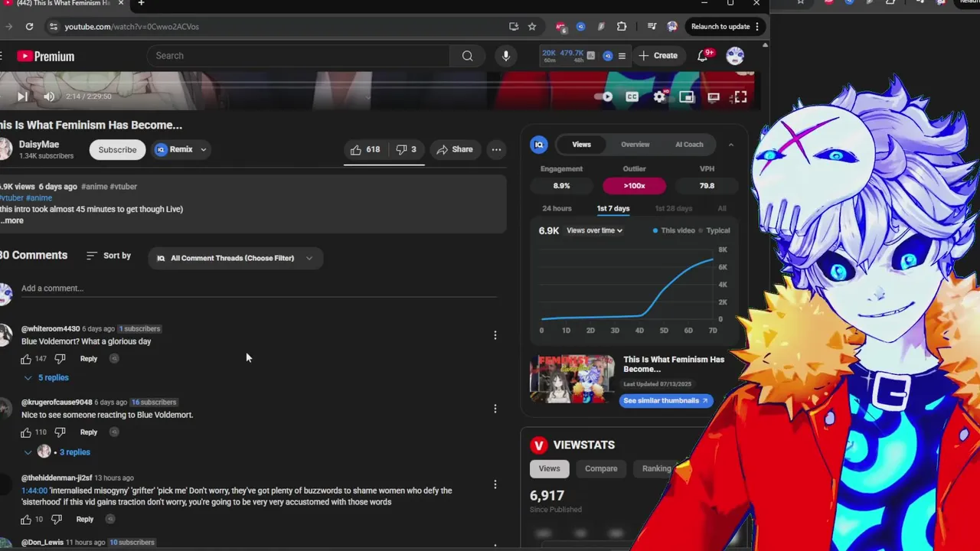The image size is (980, 551).
Task: Expand description with ...more
Action: coord(12,220)
